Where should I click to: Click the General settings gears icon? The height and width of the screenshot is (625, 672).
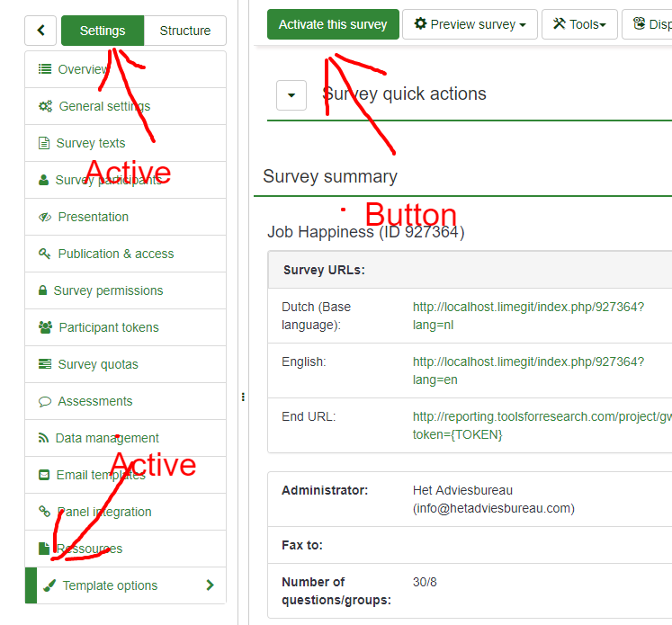(45, 106)
